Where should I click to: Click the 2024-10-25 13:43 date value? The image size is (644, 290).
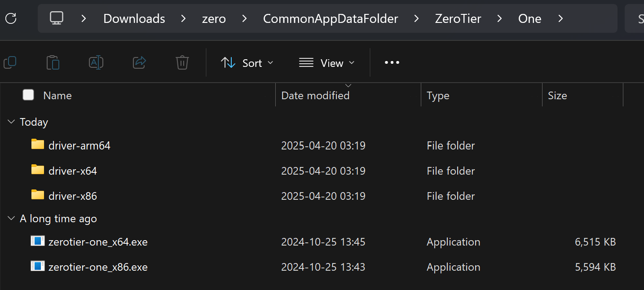(x=323, y=267)
